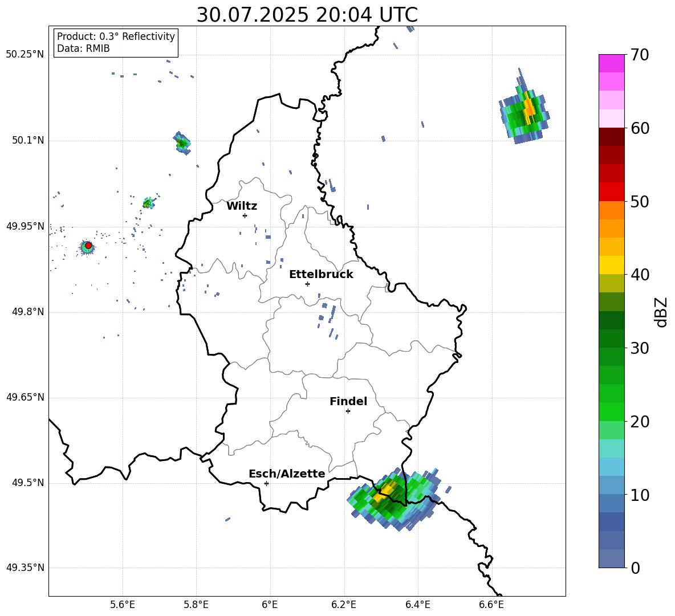Click the Esch/Alzette city label
Image resolution: width=675 pixels, height=616 pixels.
click(287, 474)
